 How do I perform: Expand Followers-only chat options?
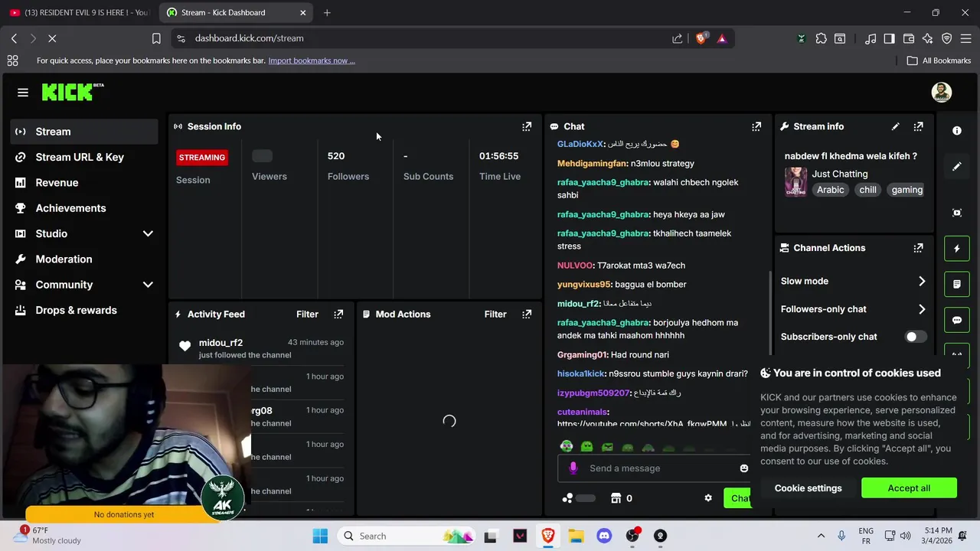click(922, 309)
